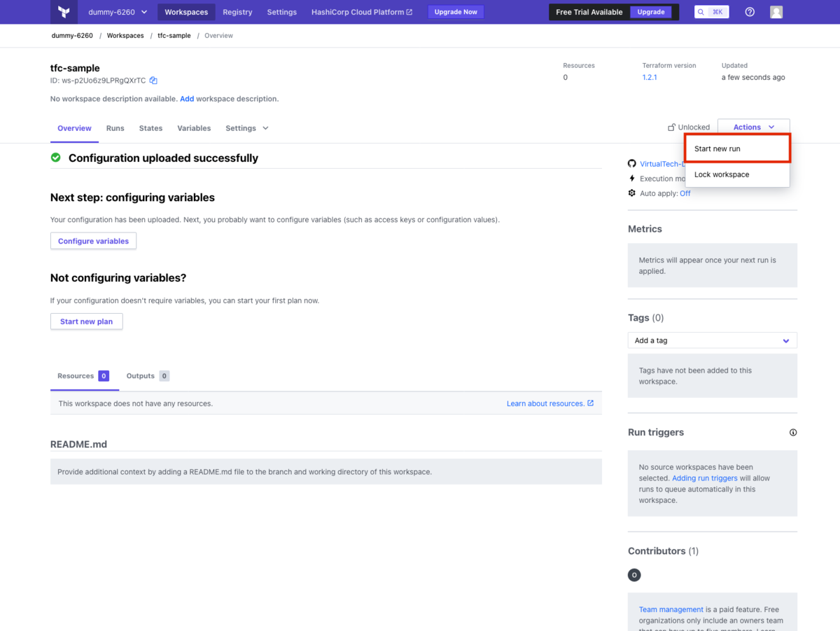Select Workspaces in the top navigation

(x=186, y=12)
